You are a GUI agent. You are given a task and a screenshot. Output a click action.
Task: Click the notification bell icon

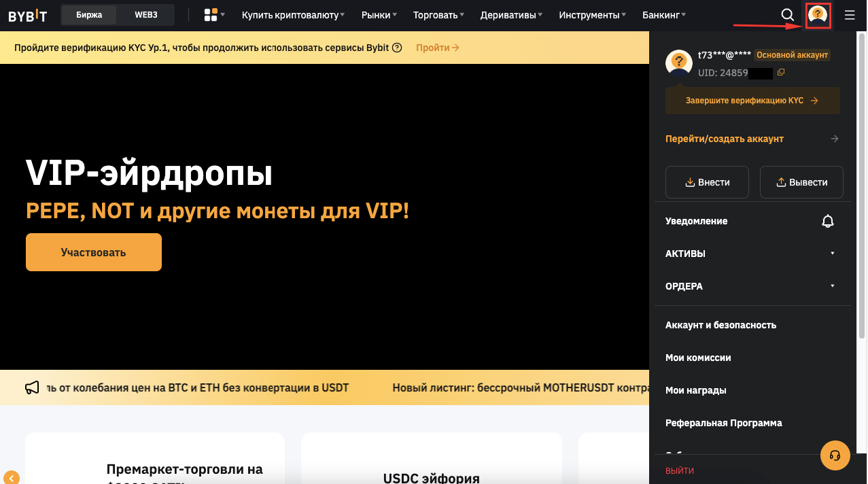coord(828,221)
